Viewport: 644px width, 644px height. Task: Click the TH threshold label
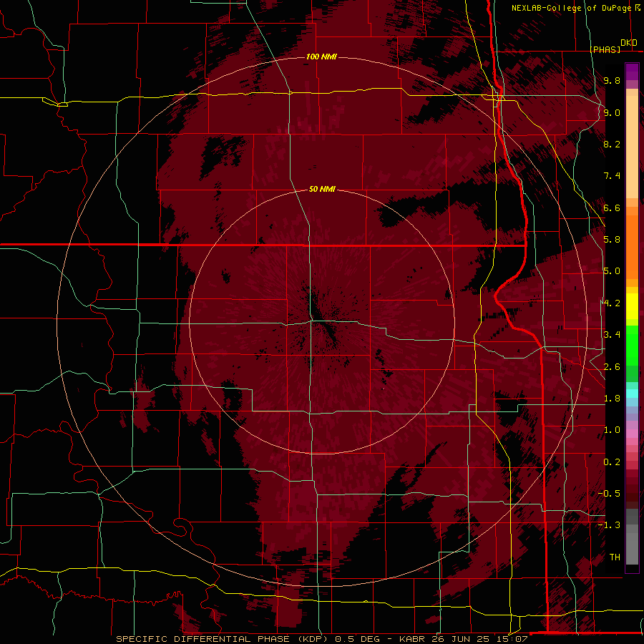click(615, 557)
